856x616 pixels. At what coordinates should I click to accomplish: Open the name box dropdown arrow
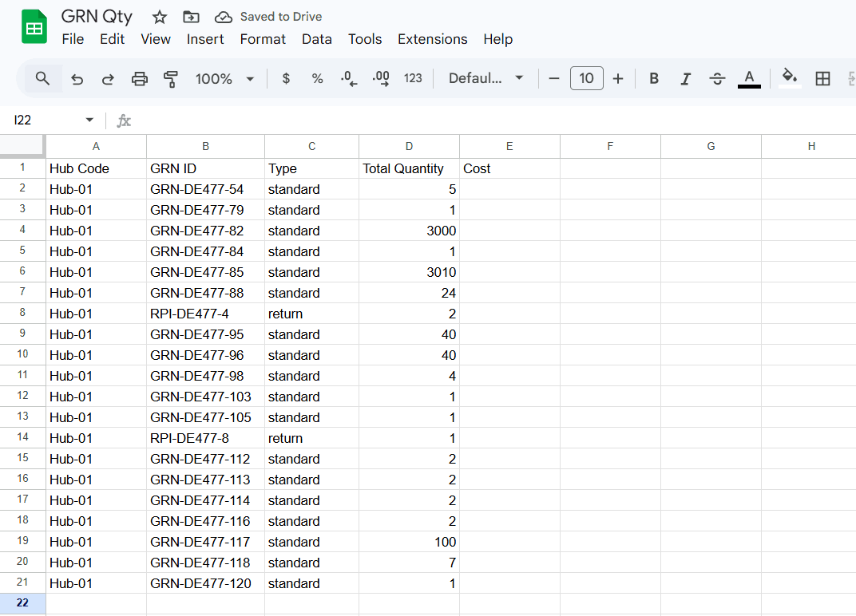(x=89, y=120)
